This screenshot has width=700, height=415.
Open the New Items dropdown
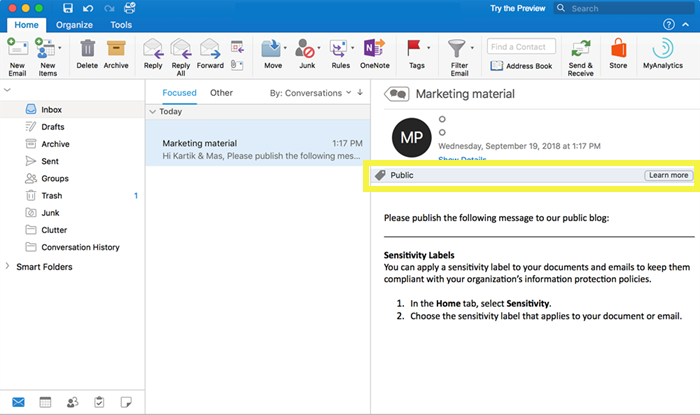pyautogui.click(x=60, y=48)
